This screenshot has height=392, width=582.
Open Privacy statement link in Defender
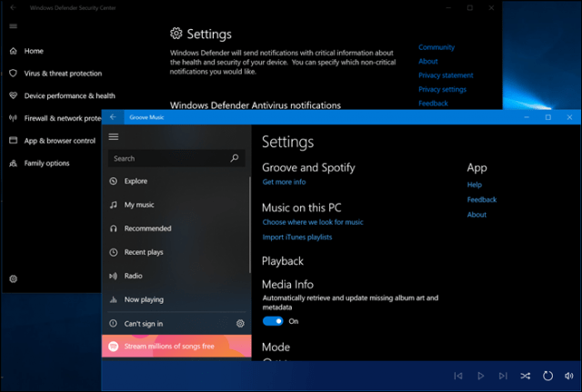(x=446, y=75)
